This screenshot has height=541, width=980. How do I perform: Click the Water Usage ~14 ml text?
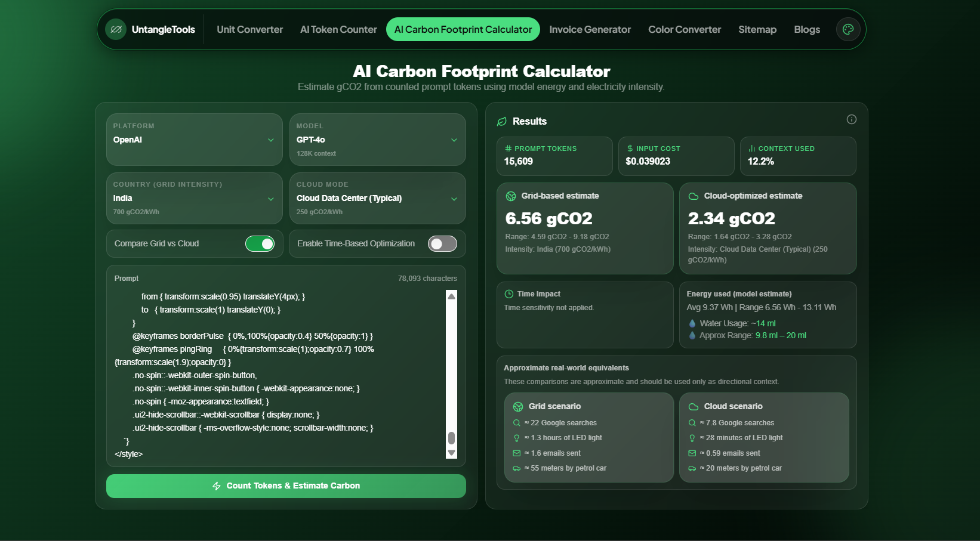click(x=738, y=323)
